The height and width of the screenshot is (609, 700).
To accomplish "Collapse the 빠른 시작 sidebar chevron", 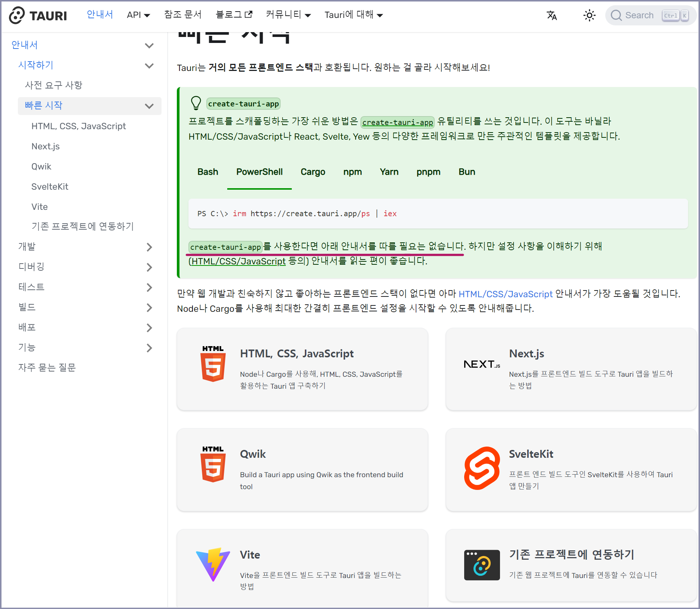I will [149, 106].
